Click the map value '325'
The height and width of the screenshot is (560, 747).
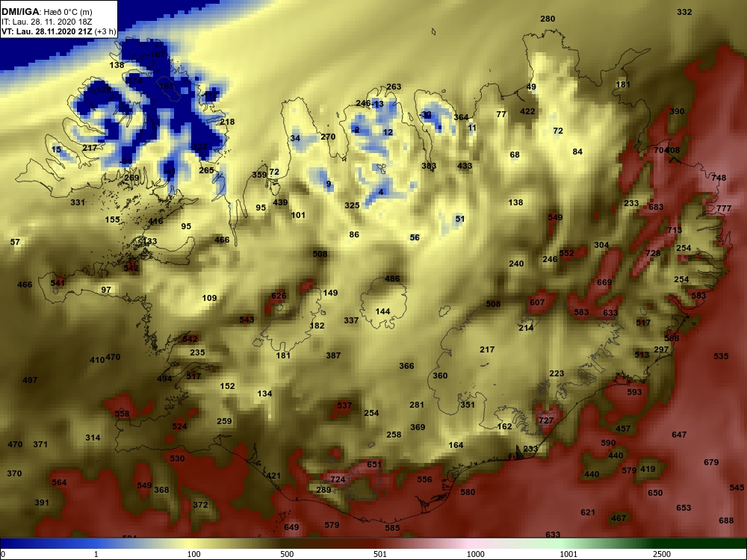pos(352,206)
